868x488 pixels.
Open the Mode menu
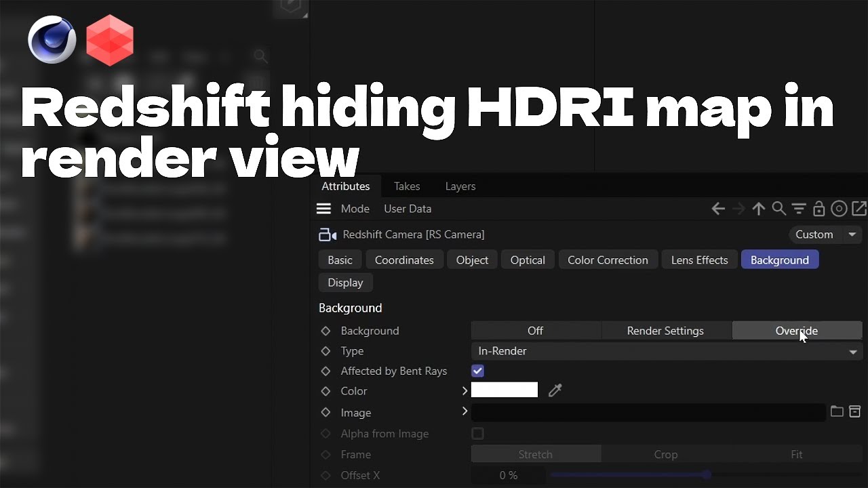pos(355,209)
